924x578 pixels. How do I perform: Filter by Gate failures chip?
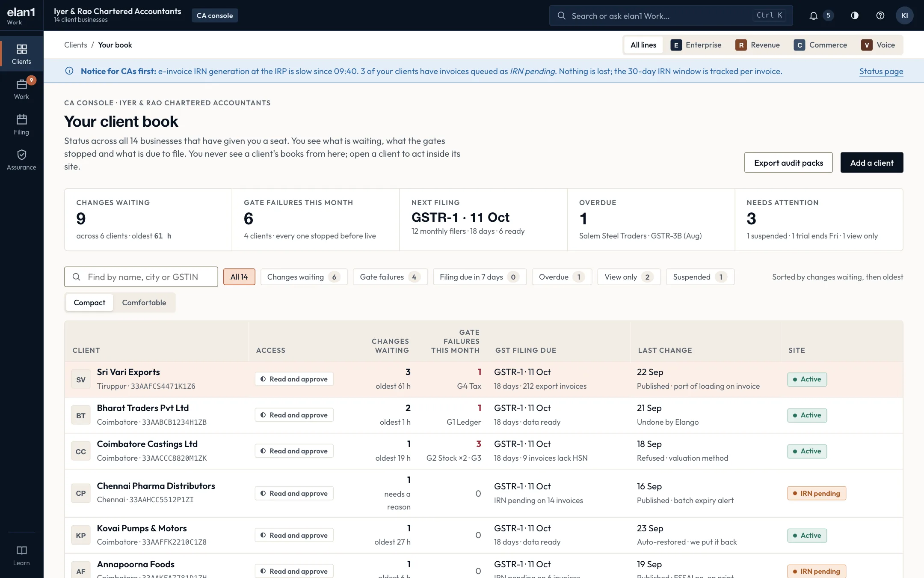click(390, 277)
